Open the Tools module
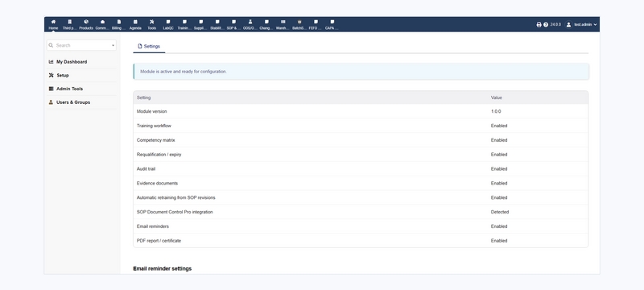The image size is (644, 290). [151, 24]
